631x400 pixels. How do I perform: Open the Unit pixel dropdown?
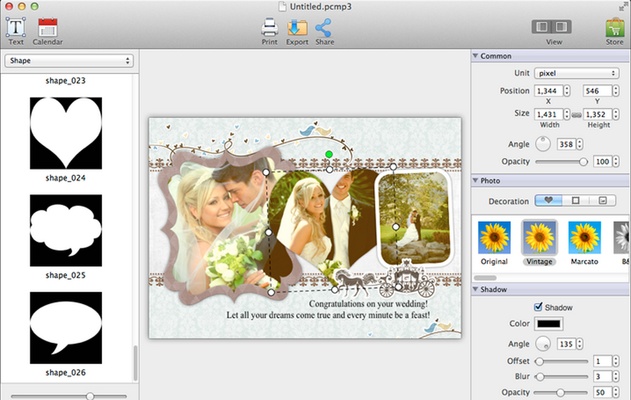coord(578,73)
